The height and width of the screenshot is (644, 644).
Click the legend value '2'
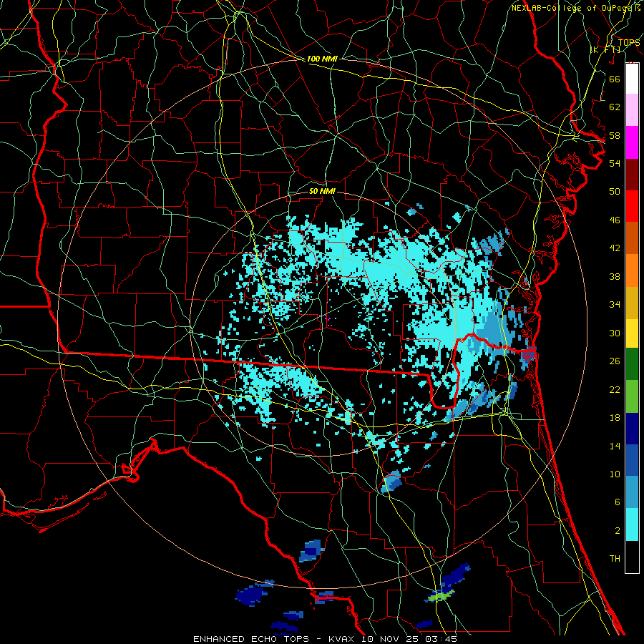[x=617, y=530]
